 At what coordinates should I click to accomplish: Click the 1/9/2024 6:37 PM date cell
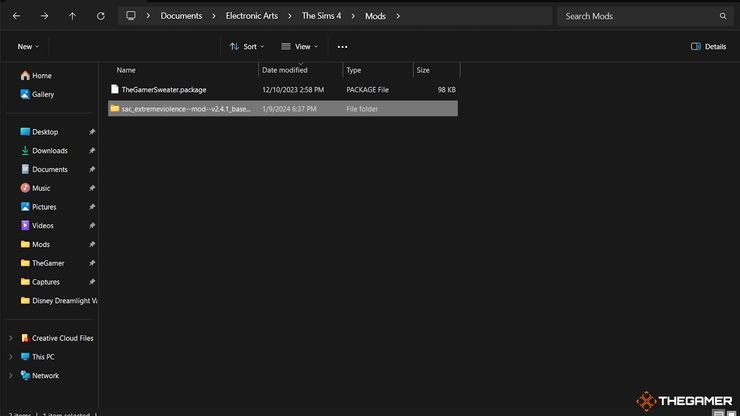point(289,109)
